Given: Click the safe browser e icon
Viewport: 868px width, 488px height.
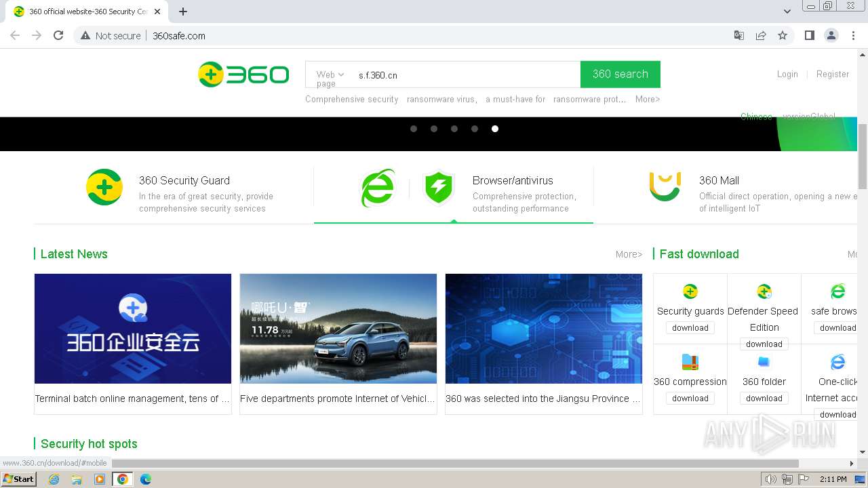Looking at the screenshot, I should [838, 291].
